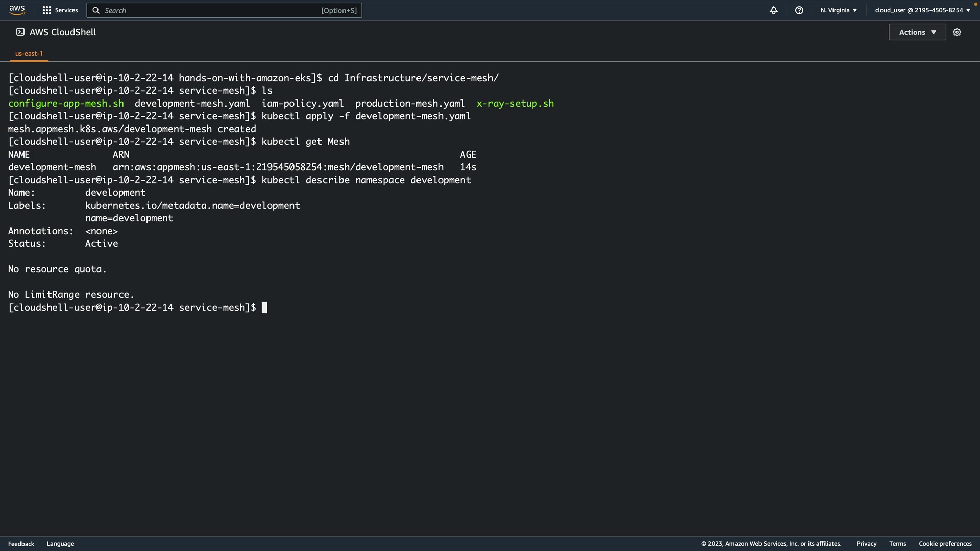The image size is (980, 551).
Task: Click the terminal prompt cursor line
Action: point(264,308)
